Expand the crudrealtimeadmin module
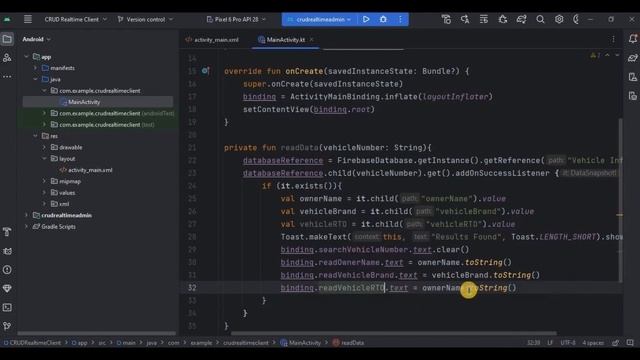Viewport: 640px width, 360px height. click(26, 215)
